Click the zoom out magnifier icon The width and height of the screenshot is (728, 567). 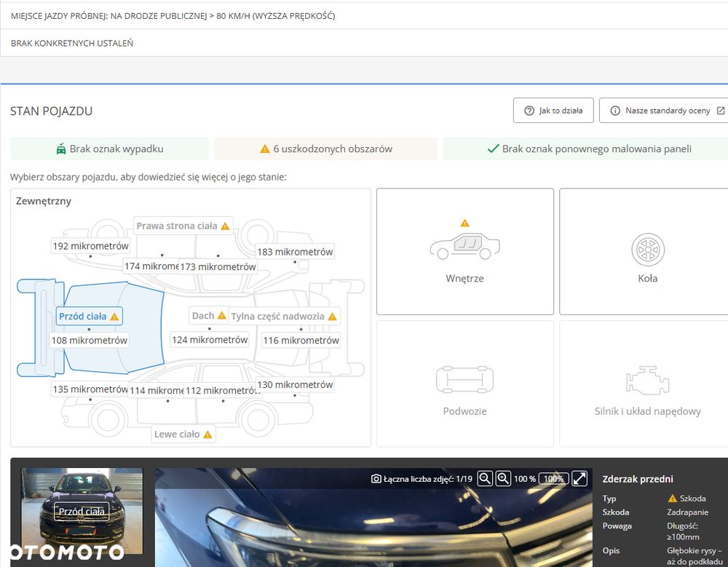[x=485, y=478]
